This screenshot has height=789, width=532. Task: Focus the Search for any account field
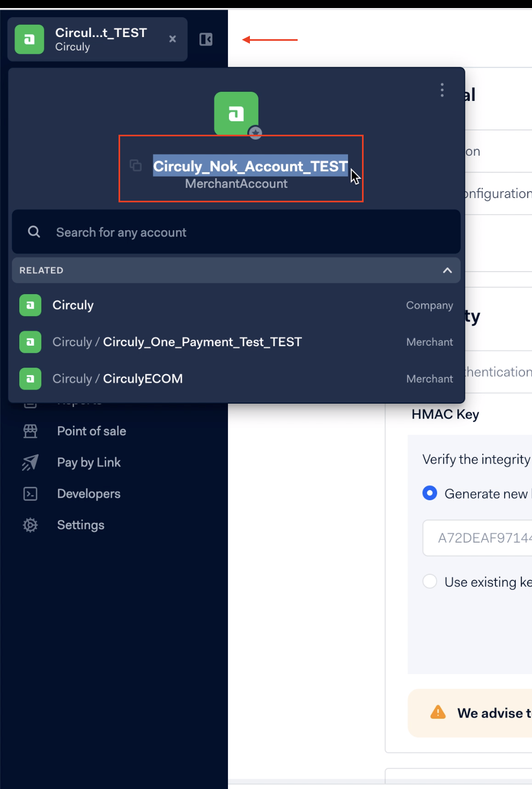[236, 232]
